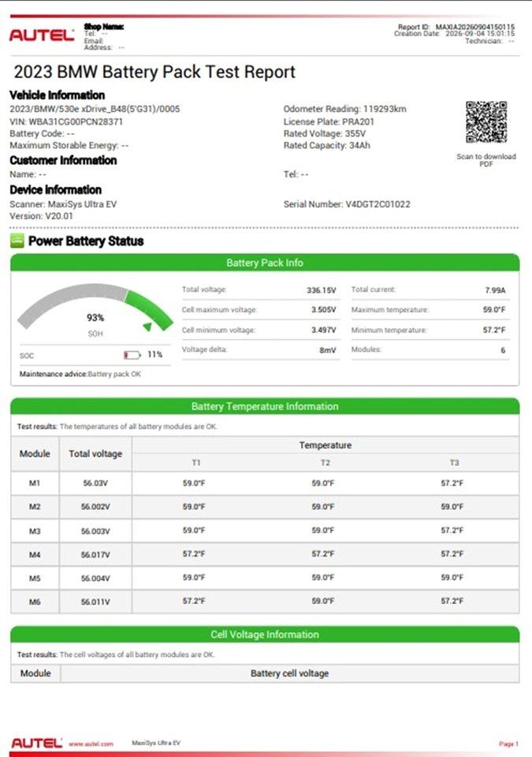Image resolution: width=532 pixels, height=757 pixels.
Task: Click the Voltage delta value 8mV
Action: (x=327, y=350)
